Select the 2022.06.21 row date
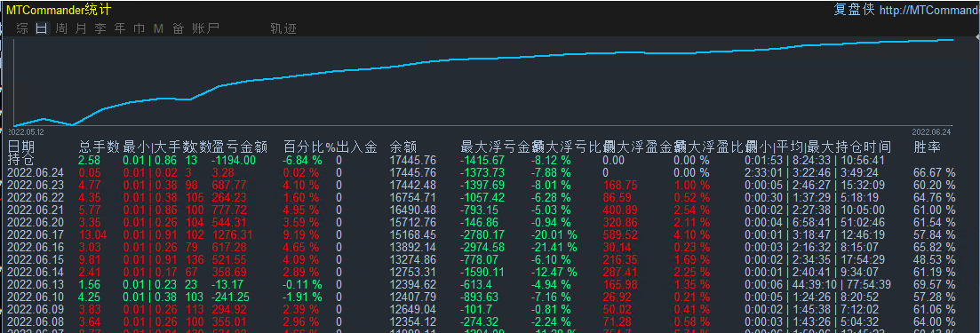 coord(36,210)
